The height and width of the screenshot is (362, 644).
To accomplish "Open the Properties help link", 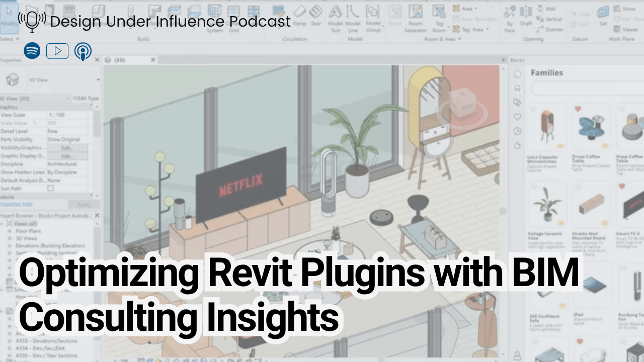I will [x=16, y=204].
